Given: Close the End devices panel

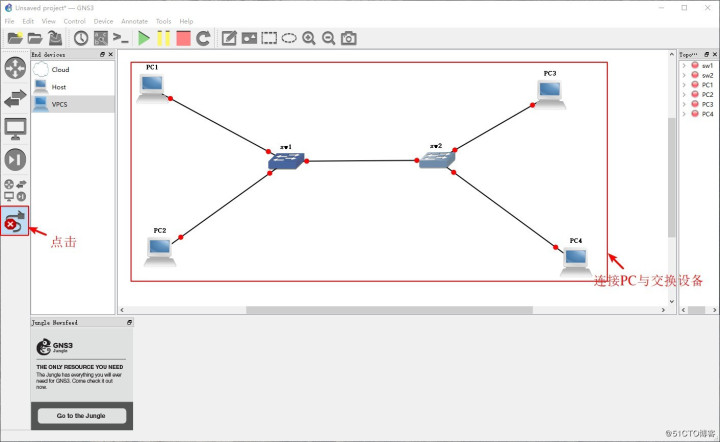Looking at the screenshot, I should (x=111, y=54).
